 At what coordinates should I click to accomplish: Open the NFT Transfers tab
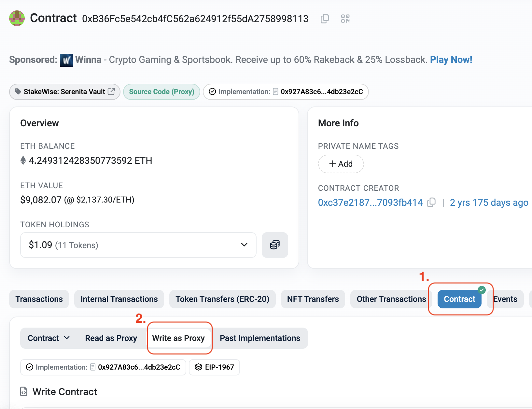313,299
